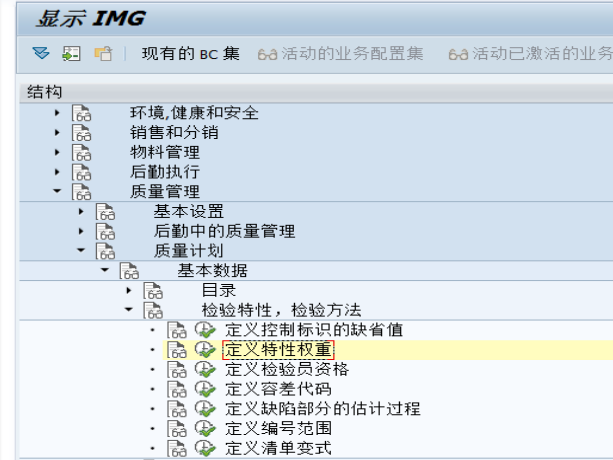Viewport: 613px width, 460px height.
Task: Expand the 后勤执行 node
Action: [x=57, y=172]
